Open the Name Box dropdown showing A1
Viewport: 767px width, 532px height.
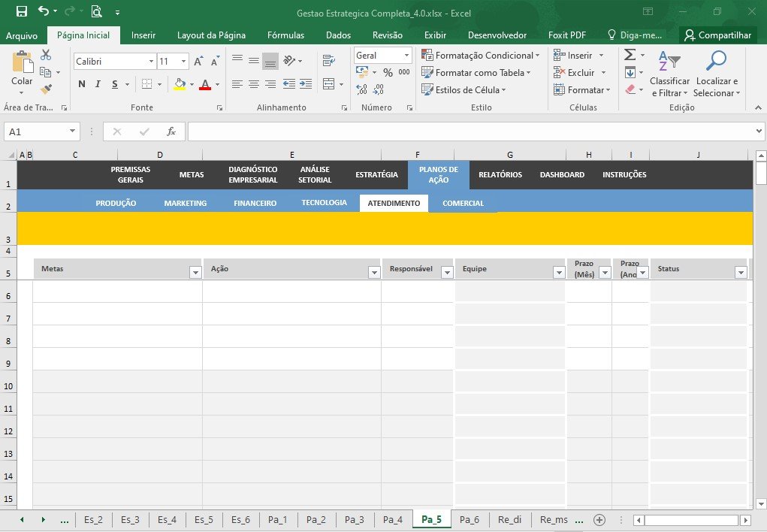click(x=72, y=131)
